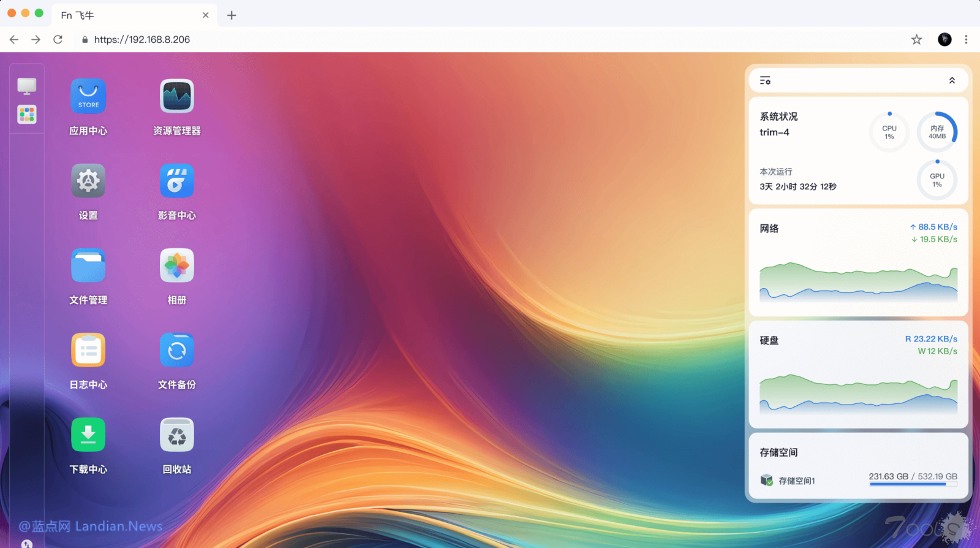Open the 回收站 recycle bin
This screenshot has width=980, height=548.
177,435
